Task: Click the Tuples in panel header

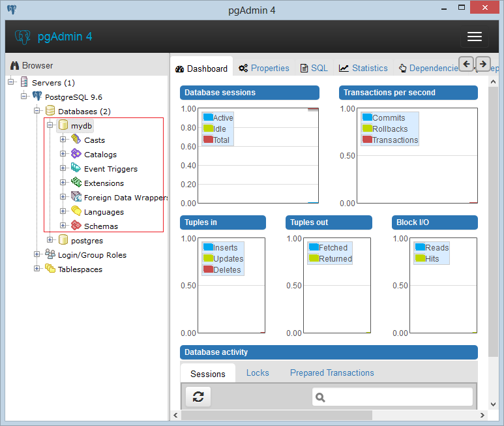Action: (x=223, y=222)
